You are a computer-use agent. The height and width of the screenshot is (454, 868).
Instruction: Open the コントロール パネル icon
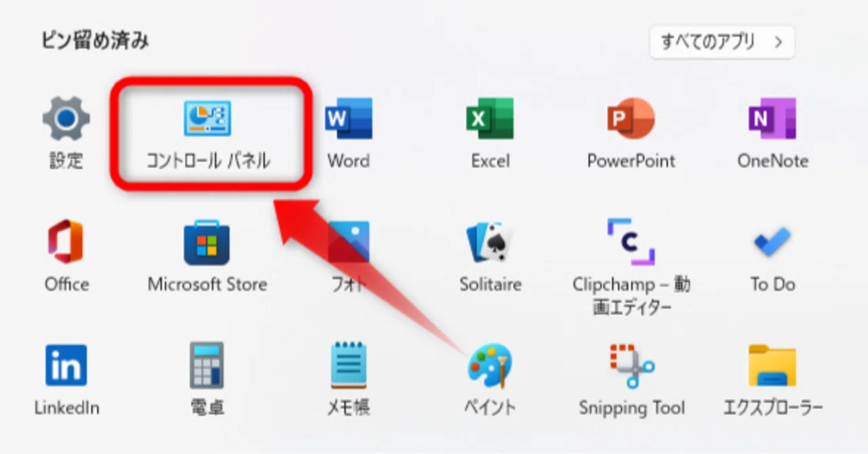208,119
